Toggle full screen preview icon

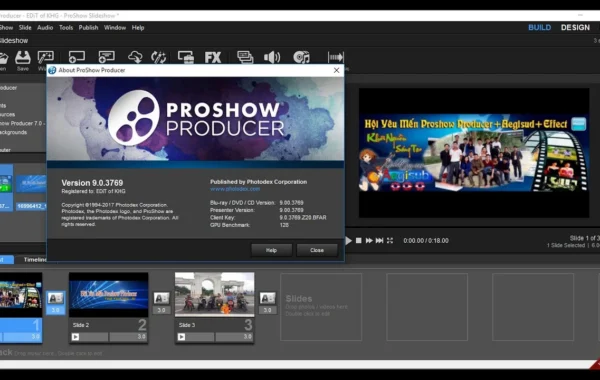click(390, 240)
